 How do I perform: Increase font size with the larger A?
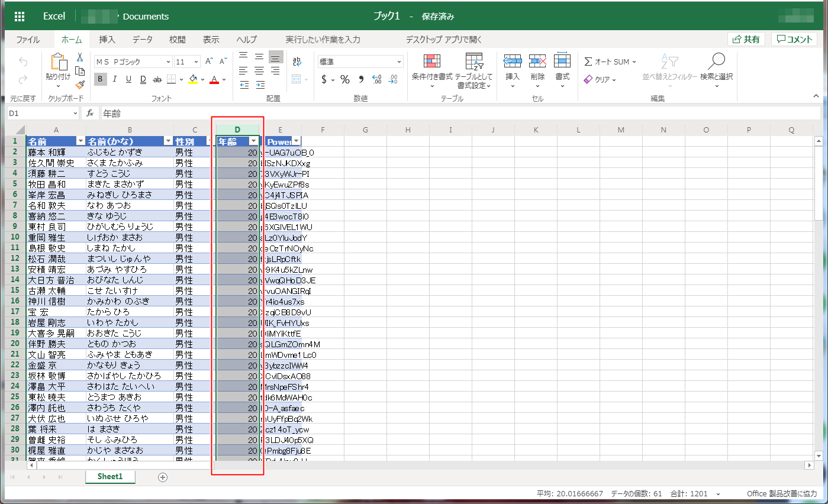[209, 62]
